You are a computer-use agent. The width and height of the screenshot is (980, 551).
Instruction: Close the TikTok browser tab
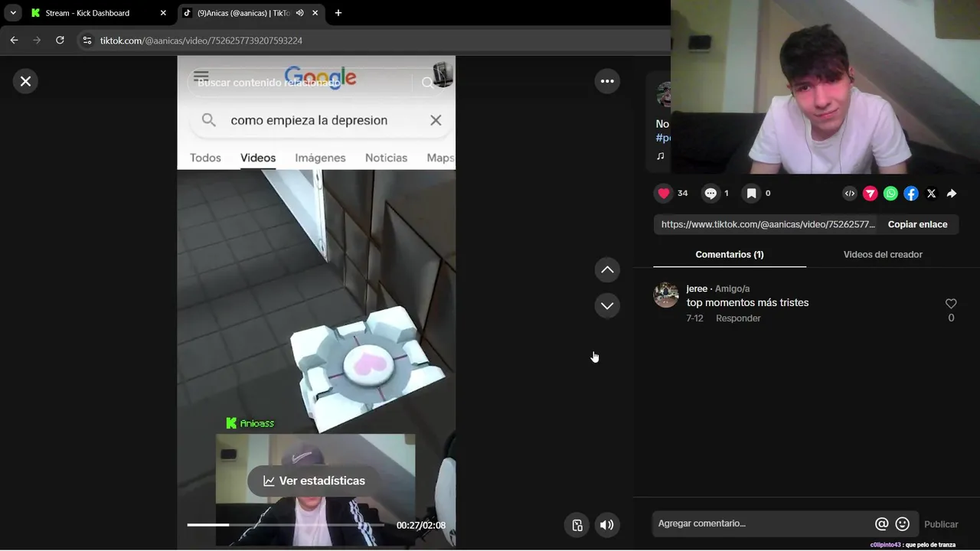click(315, 13)
